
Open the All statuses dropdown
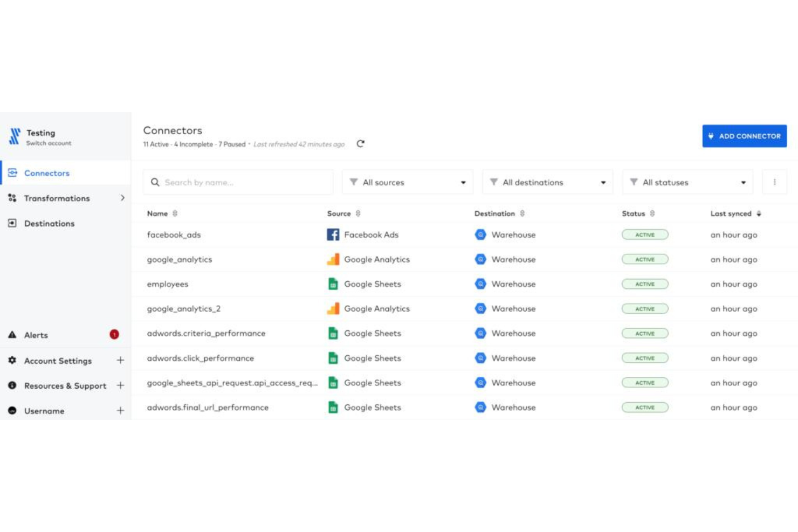(x=687, y=182)
